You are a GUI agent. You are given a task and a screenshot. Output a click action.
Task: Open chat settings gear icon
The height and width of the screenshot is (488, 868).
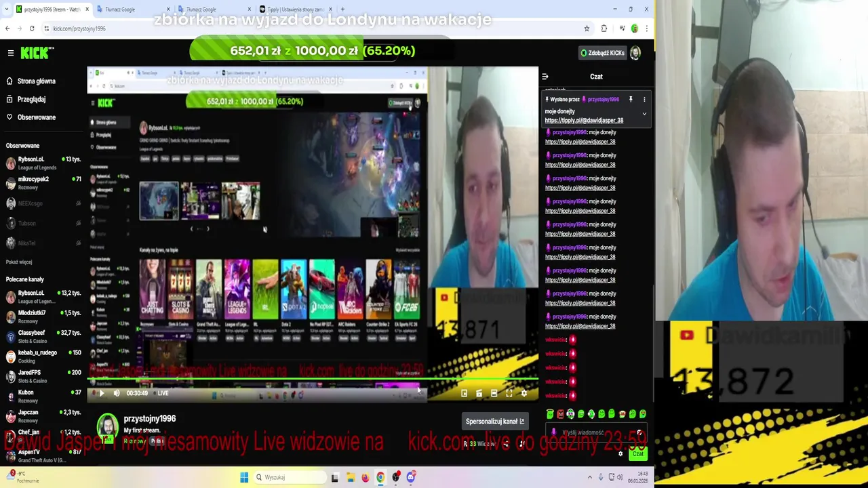620,453
